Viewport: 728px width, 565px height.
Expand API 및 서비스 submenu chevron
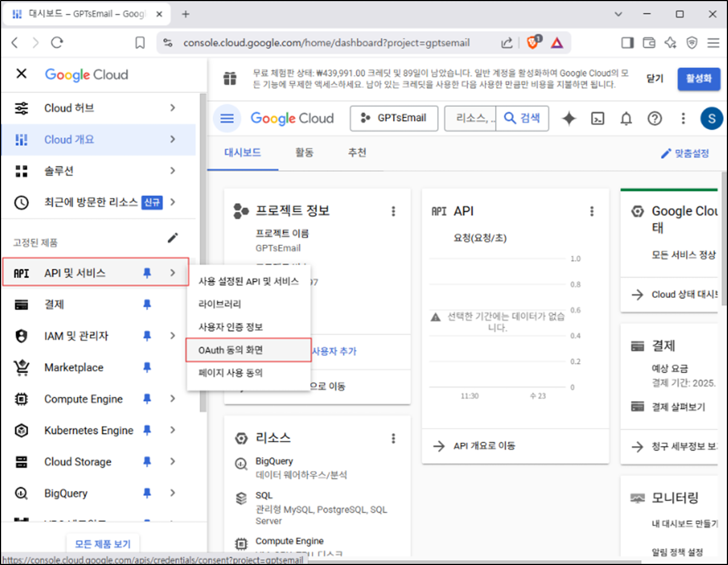pyautogui.click(x=172, y=273)
